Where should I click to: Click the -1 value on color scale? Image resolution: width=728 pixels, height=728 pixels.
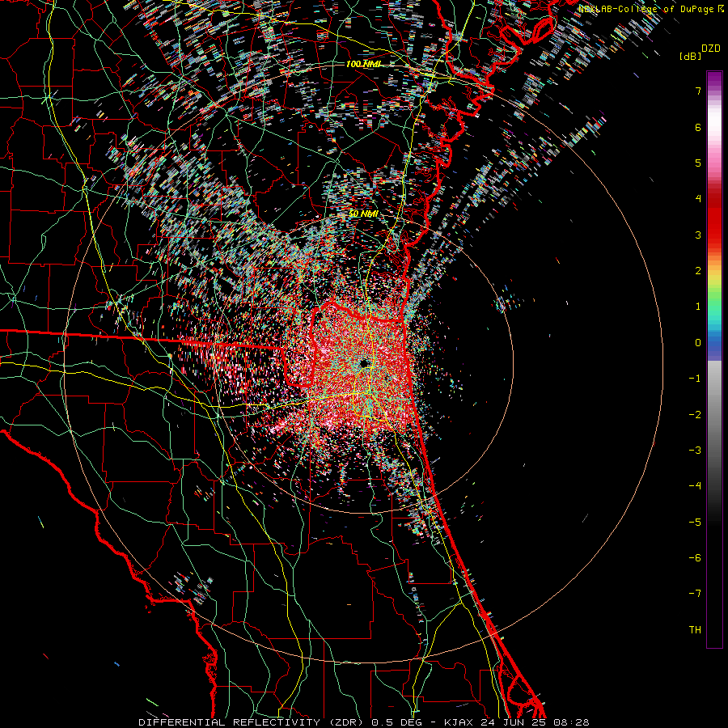point(695,379)
